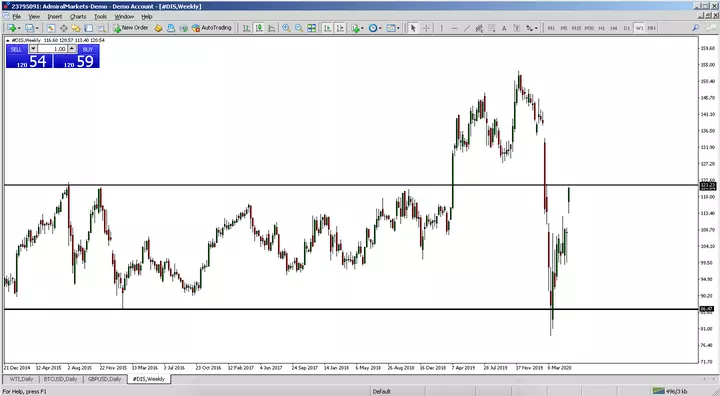The image size is (720, 396).
Task: Select the Vertical Line drawing tool
Action: click(x=442, y=28)
